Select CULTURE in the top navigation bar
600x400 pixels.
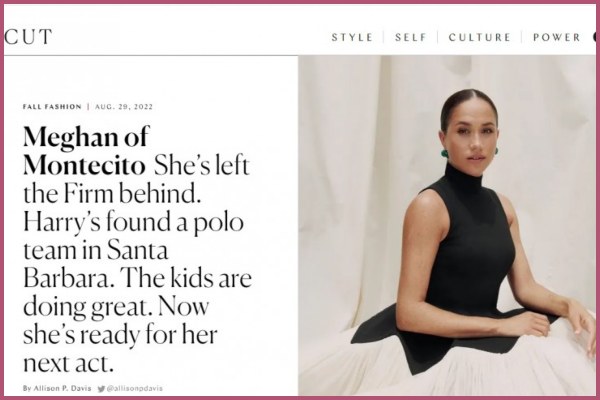click(x=479, y=38)
